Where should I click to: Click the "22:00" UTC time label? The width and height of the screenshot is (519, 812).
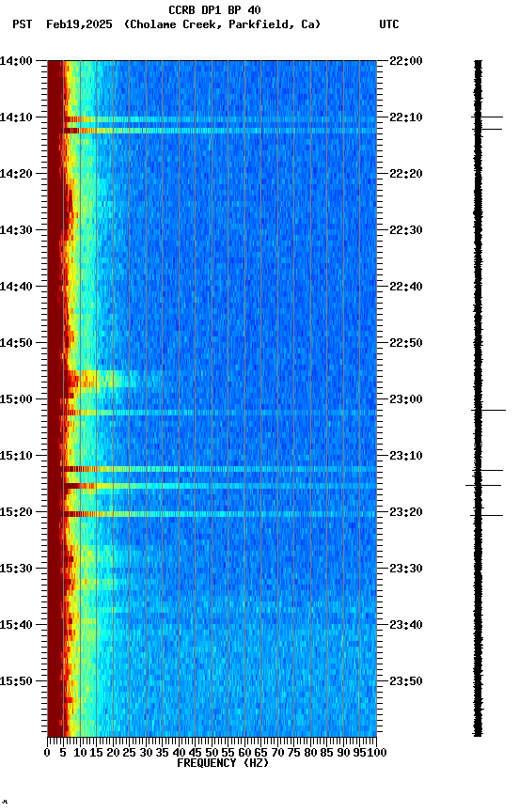[406, 61]
